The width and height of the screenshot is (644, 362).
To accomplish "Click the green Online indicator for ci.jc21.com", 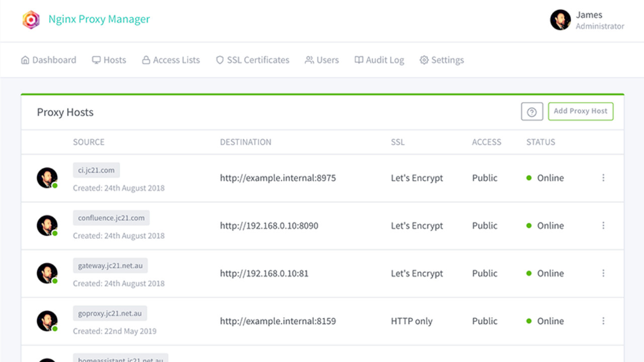I will click(x=528, y=177).
